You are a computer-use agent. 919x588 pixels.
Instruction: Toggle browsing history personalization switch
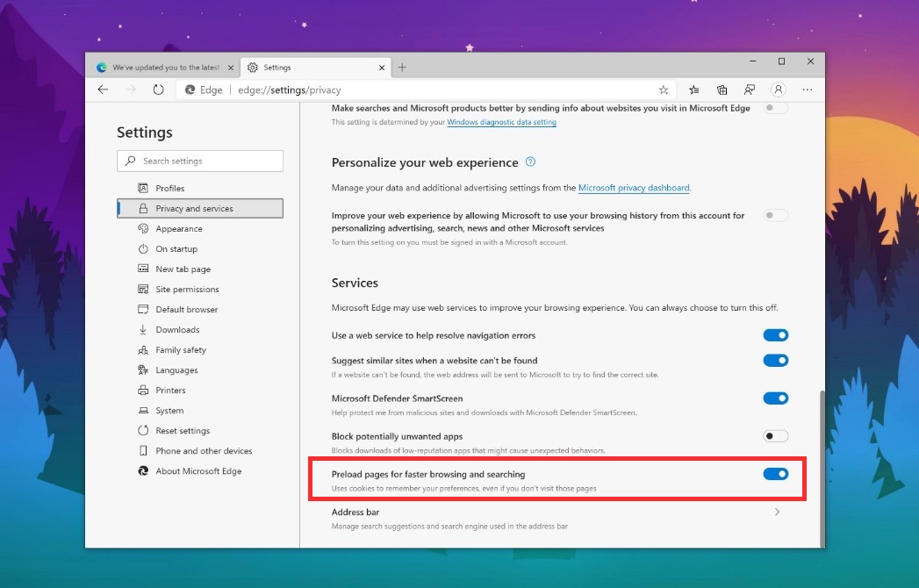pos(775,215)
